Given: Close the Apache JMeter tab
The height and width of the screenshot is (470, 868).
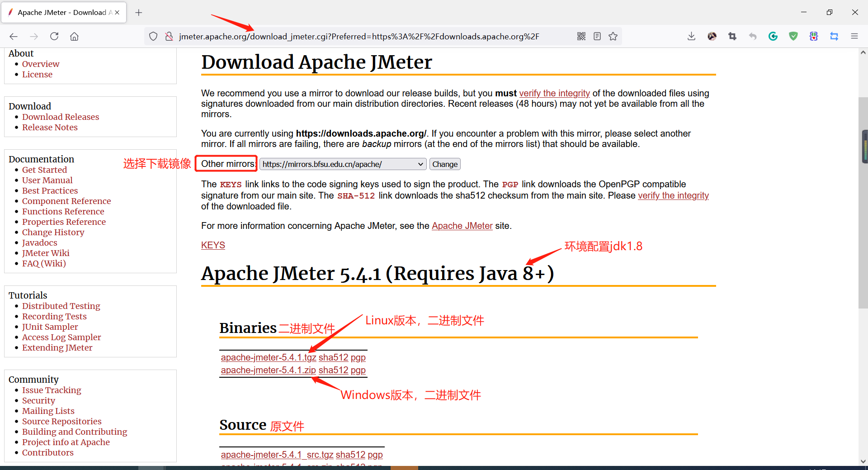Looking at the screenshot, I should tap(117, 12).
